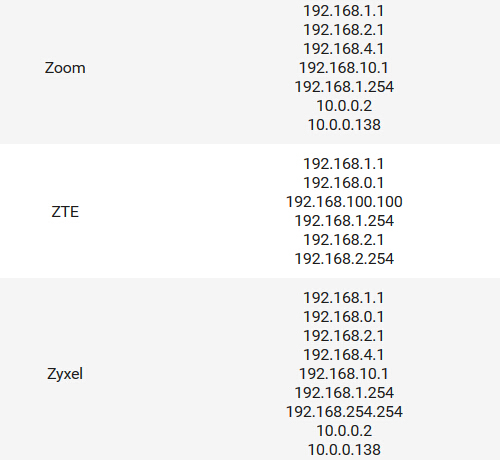Select 192.168.4.1 in the Zoom row

click(x=344, y=49)
